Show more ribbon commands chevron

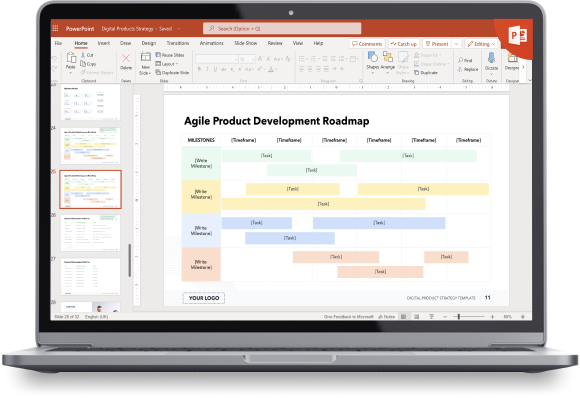tap(523, 67)
